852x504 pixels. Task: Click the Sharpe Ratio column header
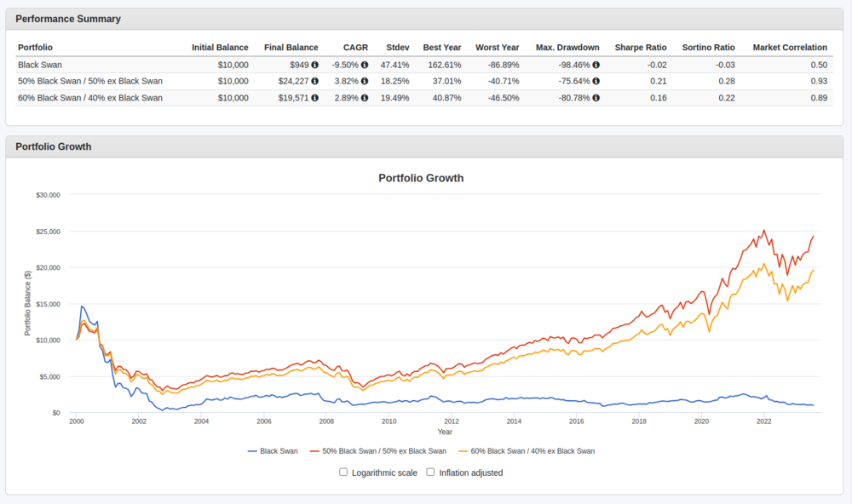(x=641, y=48)
